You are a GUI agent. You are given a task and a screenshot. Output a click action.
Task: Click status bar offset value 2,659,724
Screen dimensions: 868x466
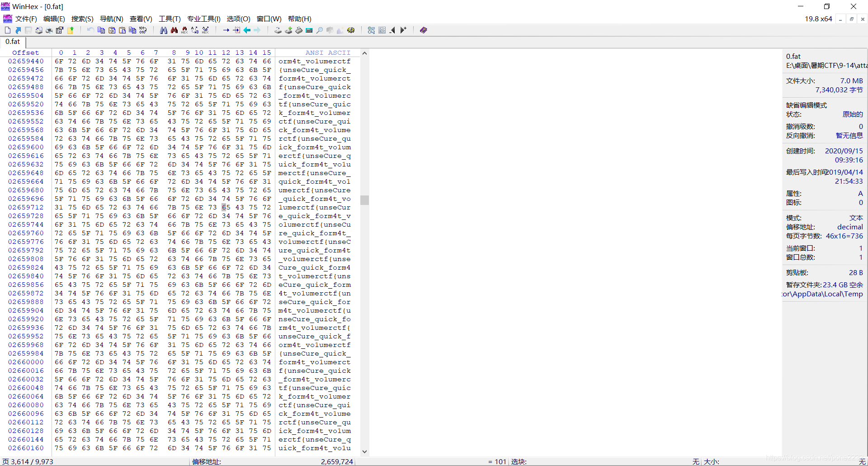[337, 461]
